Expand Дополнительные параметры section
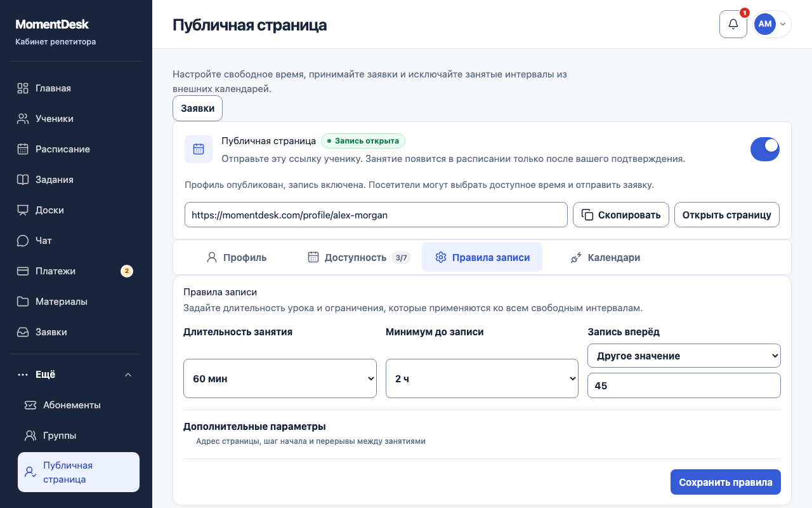 (x=482, y=433)
